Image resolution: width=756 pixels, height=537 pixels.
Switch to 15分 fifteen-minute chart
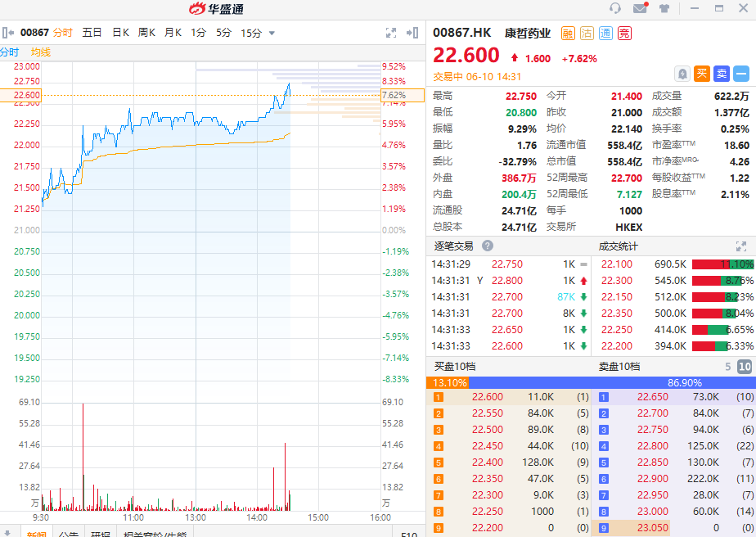(x=250, y=33)
